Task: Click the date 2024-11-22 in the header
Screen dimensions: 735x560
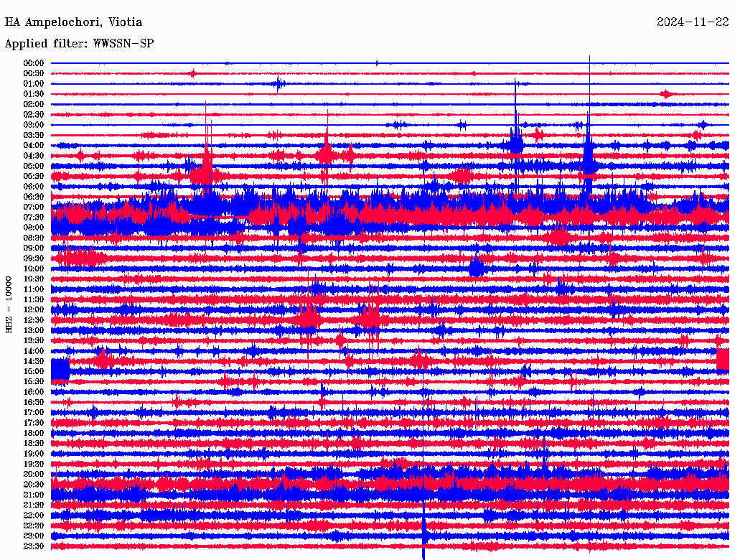Action: (693, 22)
